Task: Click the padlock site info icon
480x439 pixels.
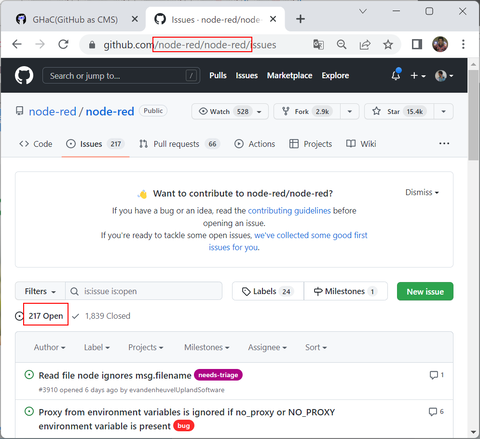Action: (92, 45)
